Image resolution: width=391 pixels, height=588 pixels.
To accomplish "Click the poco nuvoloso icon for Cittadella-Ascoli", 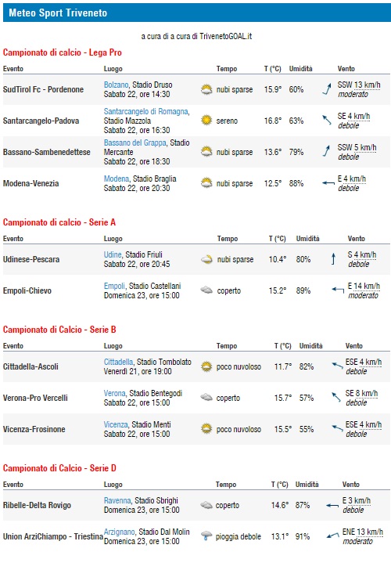I will pyautogui.click(x=206, y=366).
